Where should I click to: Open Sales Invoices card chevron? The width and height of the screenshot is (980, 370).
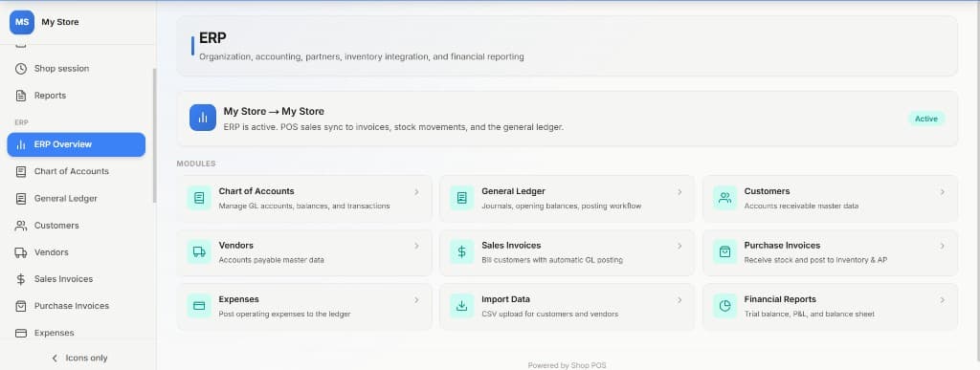[x=679, y=246]
